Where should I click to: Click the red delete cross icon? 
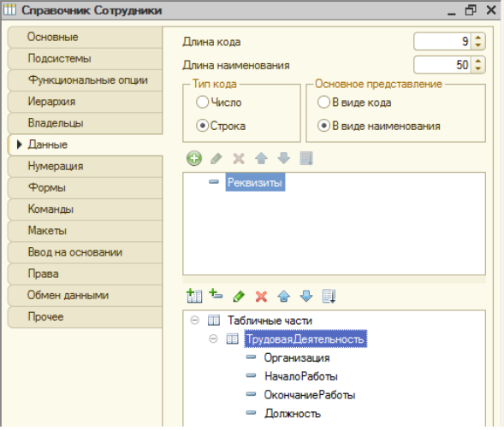coord(261,297)
